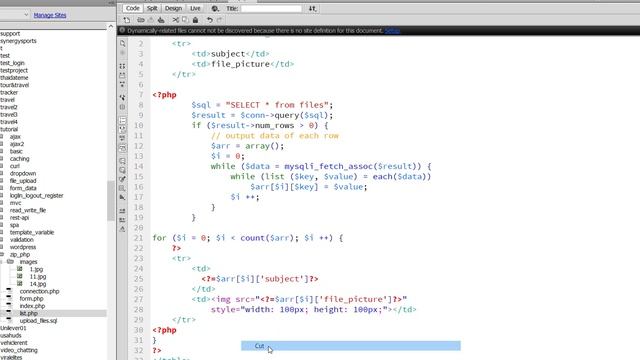The height and width of the screenshot is (360, 640).
Task: Collapse the Files panel using the up chevron
Action: 111,27
